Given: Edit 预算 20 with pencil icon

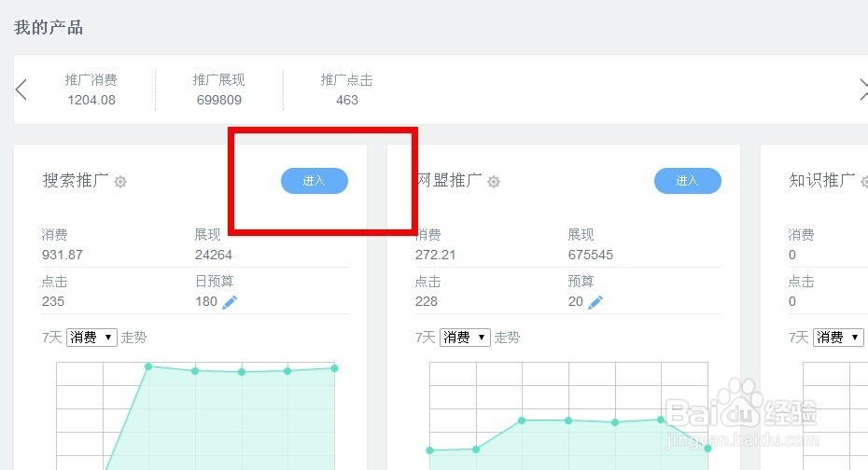Looking at the screenshot, I should pos(595,302).
